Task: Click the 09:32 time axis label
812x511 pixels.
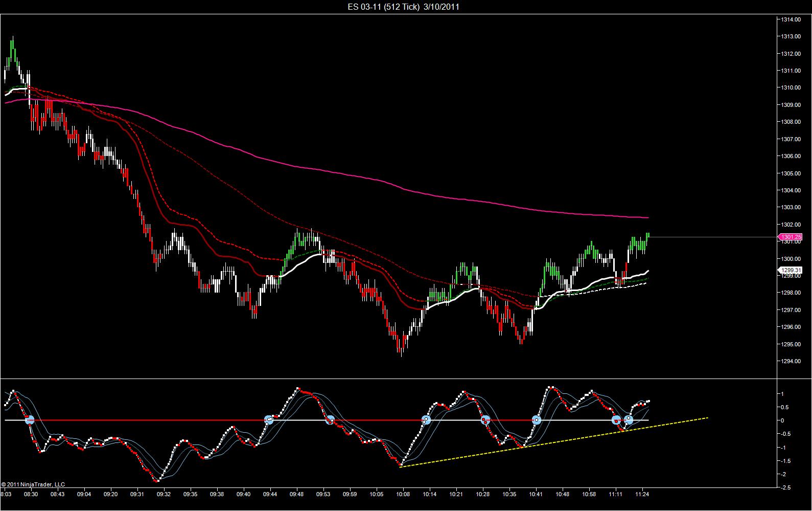Action: 164,495
